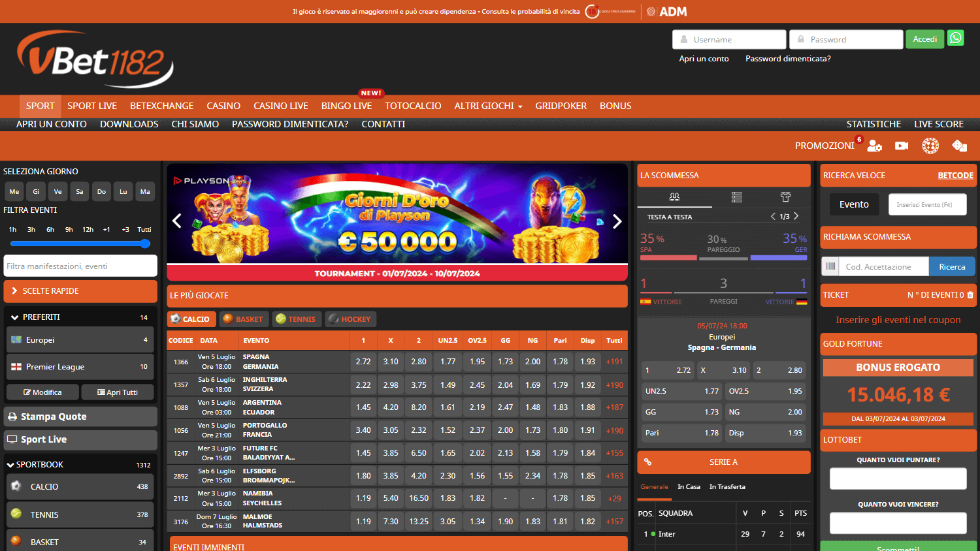Go to next Testa a Testa page

click(796, 216)
